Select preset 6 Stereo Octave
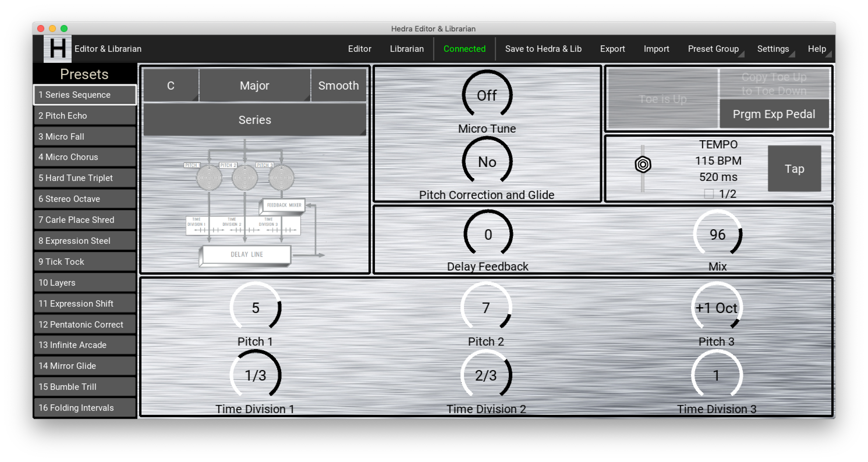 pyautogui.click(x=85, y=199)
